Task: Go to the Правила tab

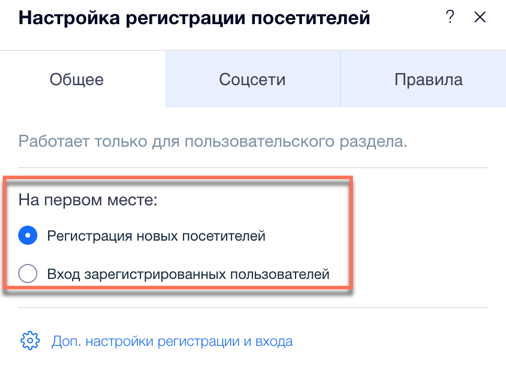Action: 423,79
